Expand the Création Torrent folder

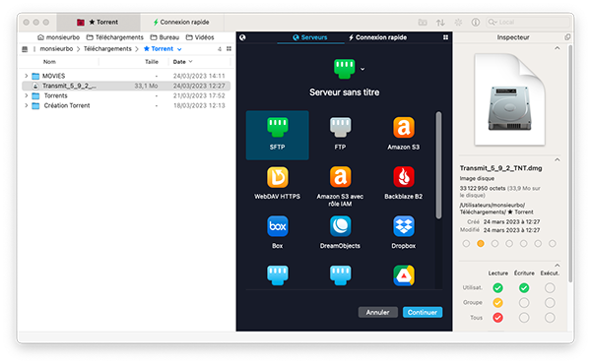tap(26, 105)
